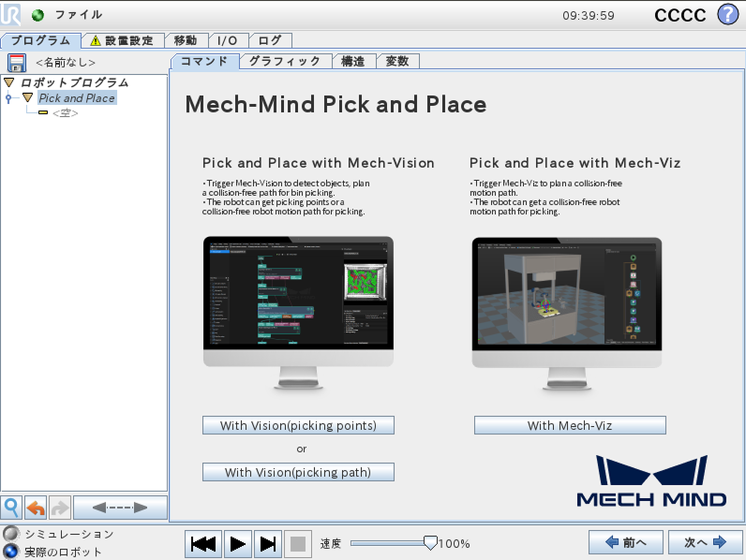746x560 pixels.
Task: Collapse the ロボットプログラム tree node
Action: (x=9, y=82)
